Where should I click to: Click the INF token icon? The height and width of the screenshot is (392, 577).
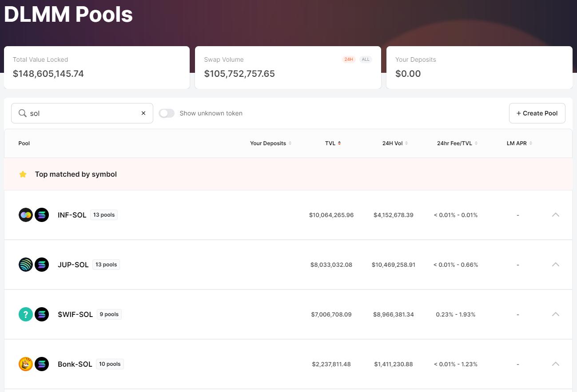(26, 215)
